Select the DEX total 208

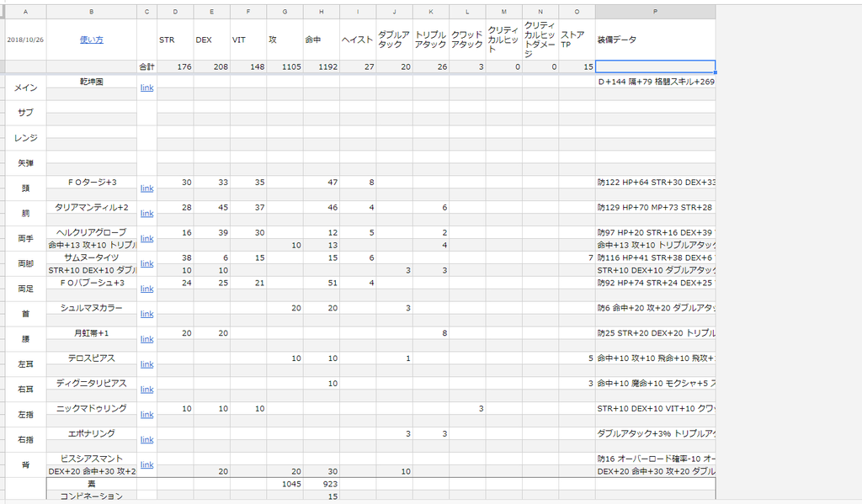[x=211, y=66]
